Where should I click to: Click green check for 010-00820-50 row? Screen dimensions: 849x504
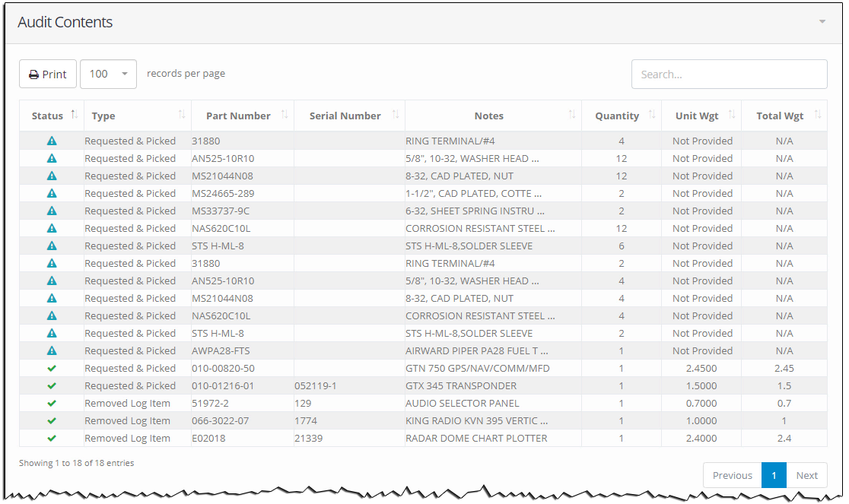(x=52, y=368)
